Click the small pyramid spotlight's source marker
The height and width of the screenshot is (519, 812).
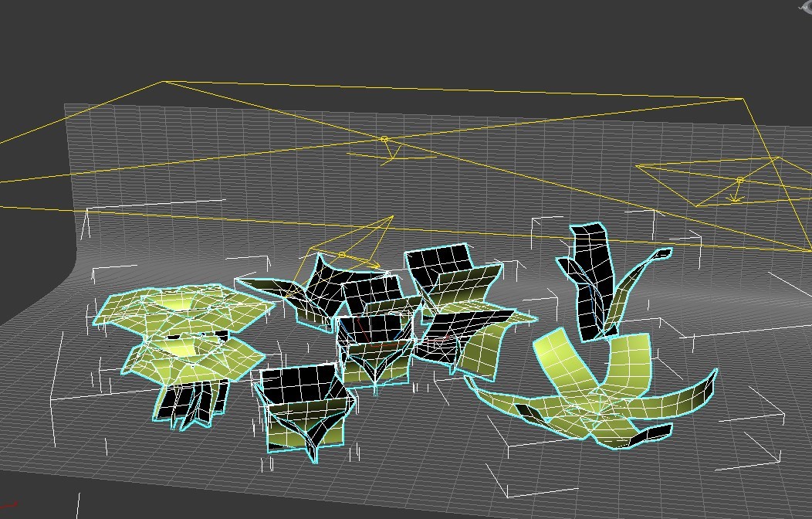click(x=342, y=255)
